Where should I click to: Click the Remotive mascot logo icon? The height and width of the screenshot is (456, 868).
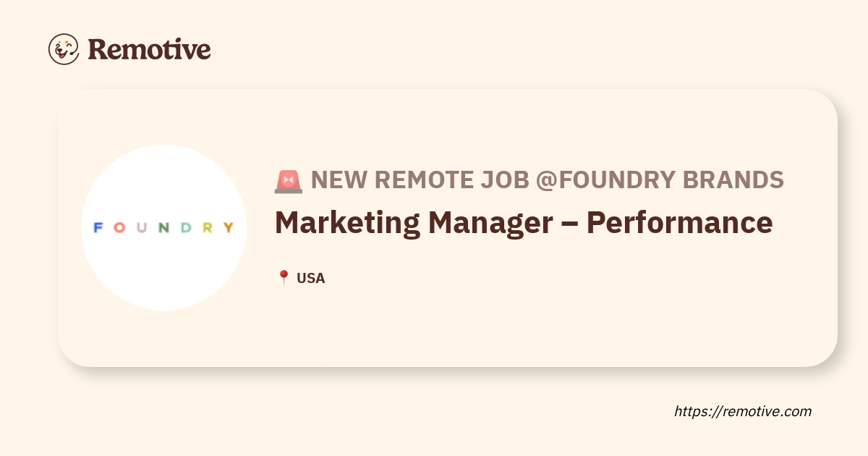coord(64,49)
